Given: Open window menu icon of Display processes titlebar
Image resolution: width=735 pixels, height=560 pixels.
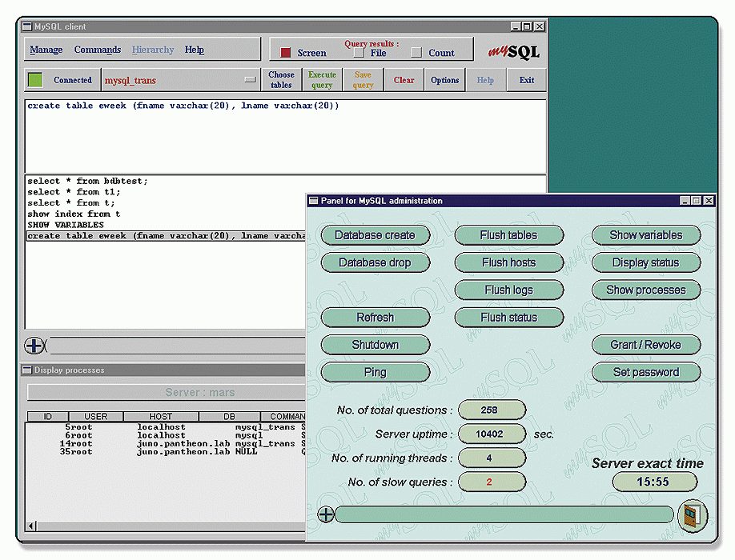Looking at the screenshot, I should pyautogui.click(x=26, y=370).
